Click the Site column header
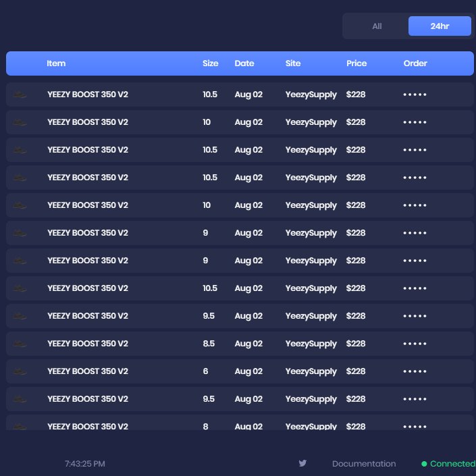 pyautogui.click(x=293, y=63)
